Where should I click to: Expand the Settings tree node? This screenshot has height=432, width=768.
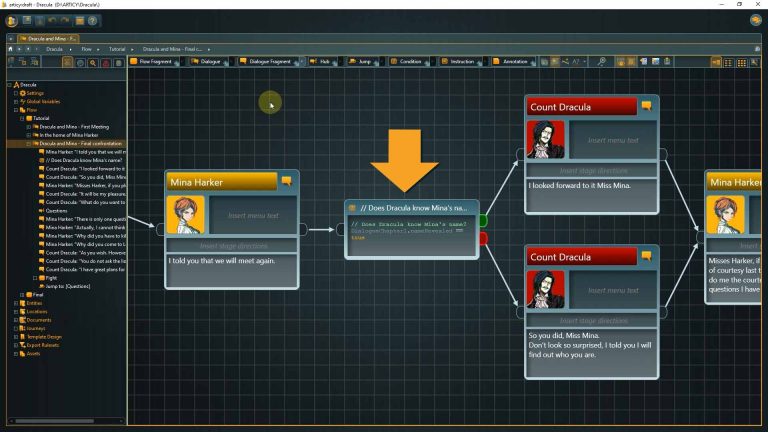[x=16, y=93]
